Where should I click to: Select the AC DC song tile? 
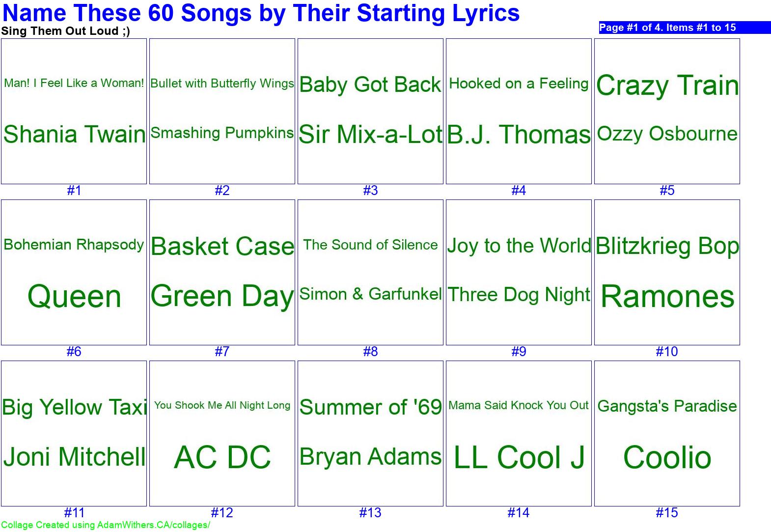point(222,433)
